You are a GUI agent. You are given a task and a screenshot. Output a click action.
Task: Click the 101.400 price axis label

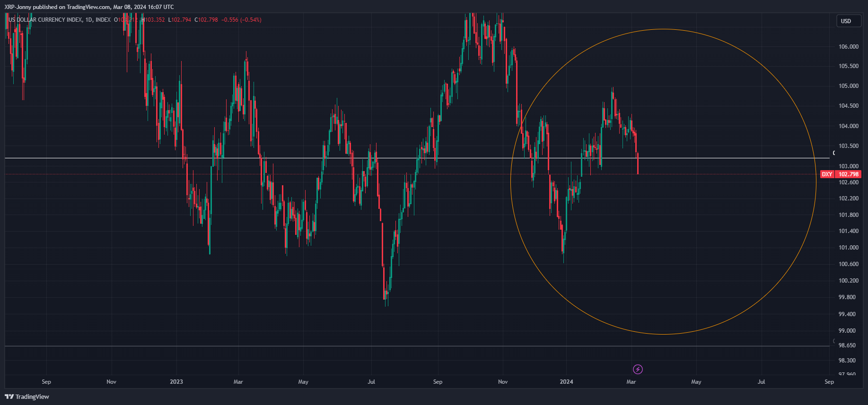click(849, 231)
